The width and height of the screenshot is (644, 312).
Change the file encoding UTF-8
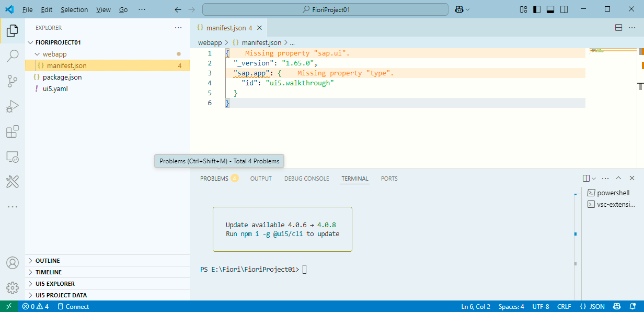click(x=540, y=307)
